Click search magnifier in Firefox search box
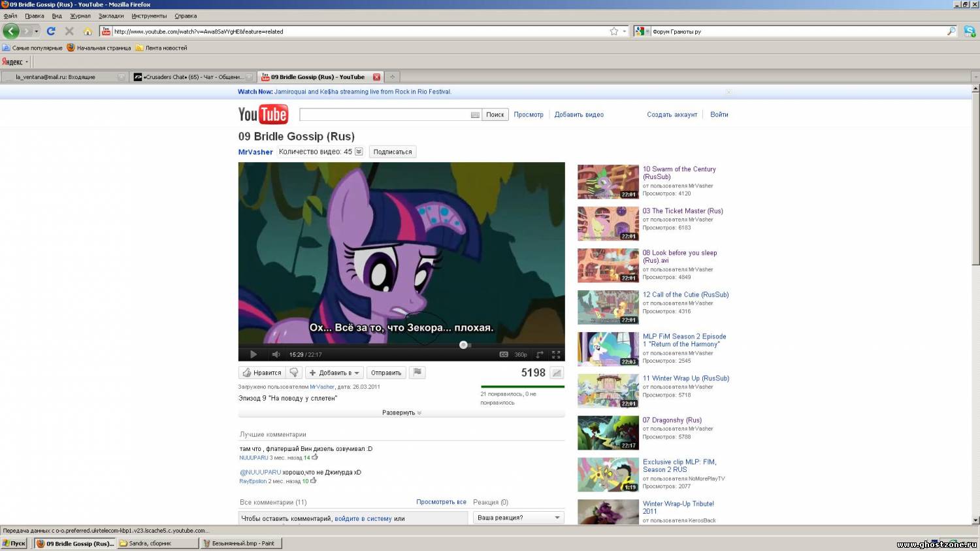The height and width of the screenshot is (551, 980). click(x=951, y=31)
